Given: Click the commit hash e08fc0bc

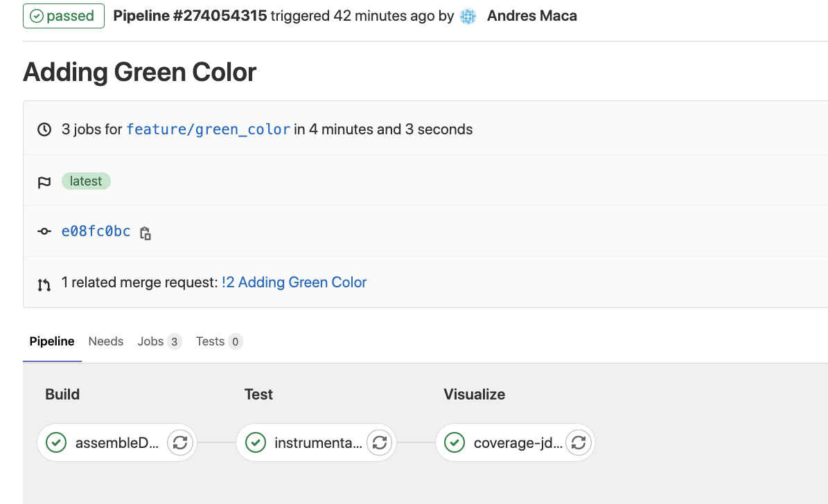Looking at the screenshot, I should pyautogui.click(x=96, y=231).
